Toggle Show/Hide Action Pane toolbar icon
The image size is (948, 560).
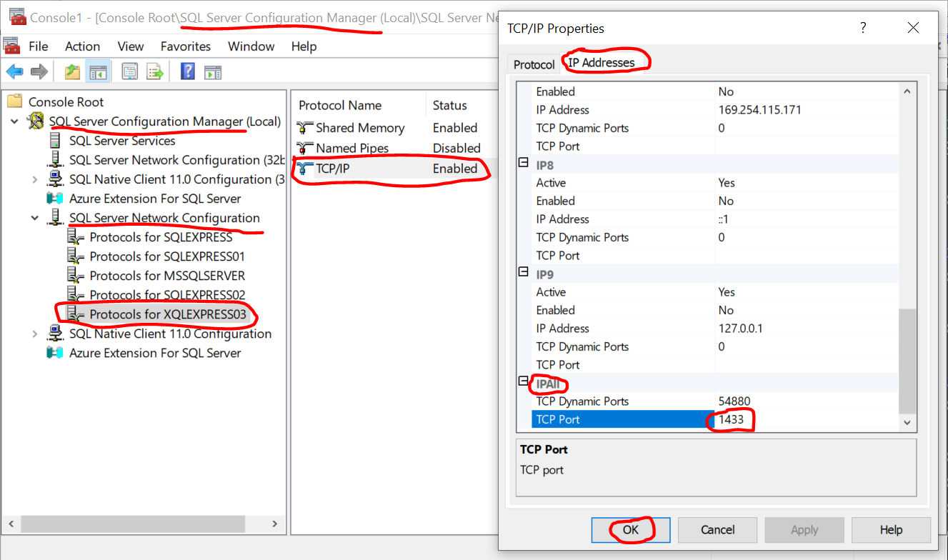click(213, 71)
